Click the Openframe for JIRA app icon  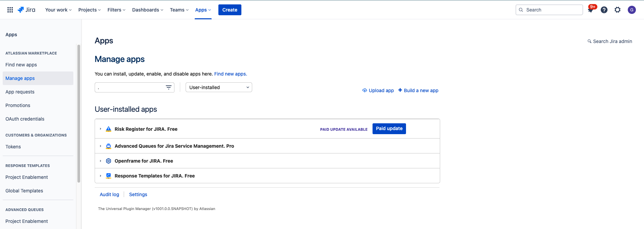109,161
